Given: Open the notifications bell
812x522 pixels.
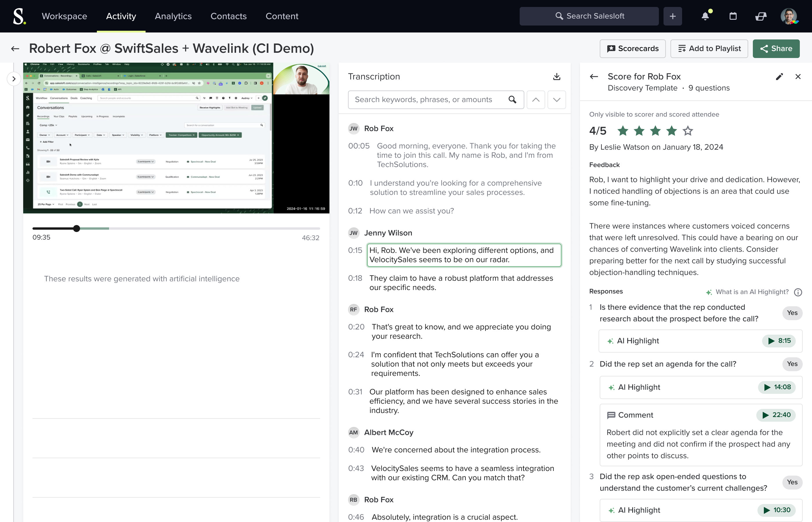Looking at the screenshot, I should coord(705,16).
